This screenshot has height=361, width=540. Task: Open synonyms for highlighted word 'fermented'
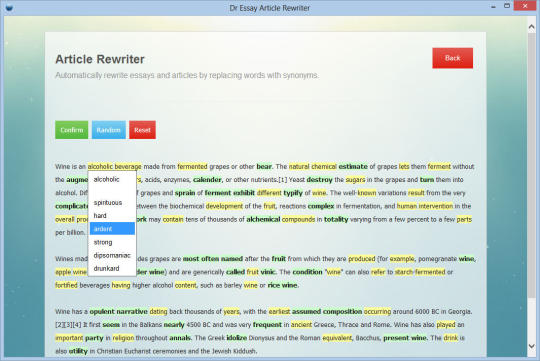[193, 166]
